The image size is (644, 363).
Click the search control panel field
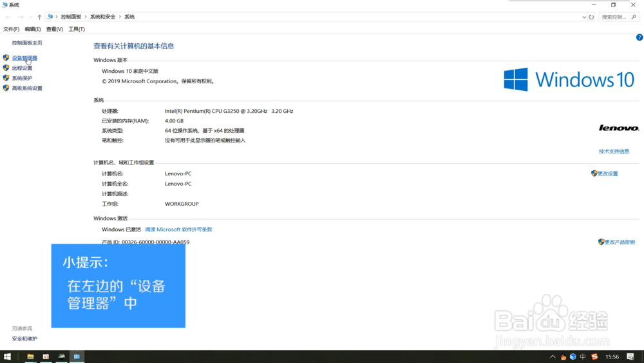pyautogui.click(x=618, y=17)
